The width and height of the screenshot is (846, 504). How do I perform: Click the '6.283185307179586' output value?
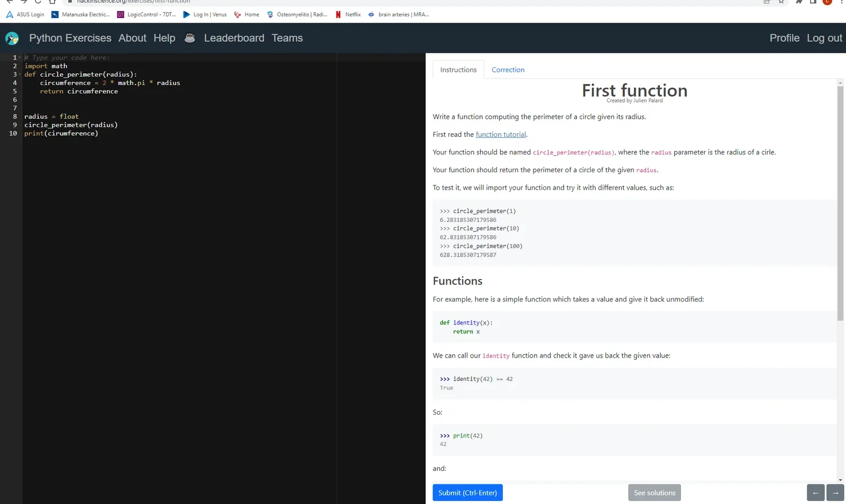(x=468, y=220)
